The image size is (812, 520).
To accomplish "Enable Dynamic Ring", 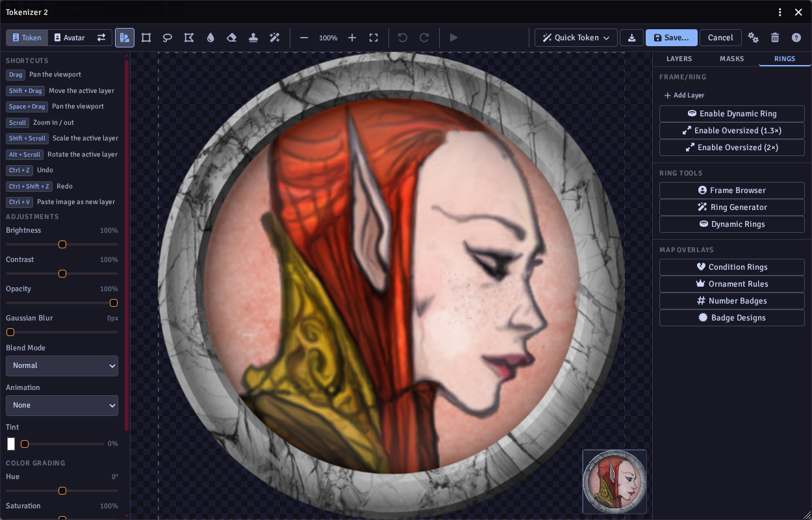I will tap(732, 114).
